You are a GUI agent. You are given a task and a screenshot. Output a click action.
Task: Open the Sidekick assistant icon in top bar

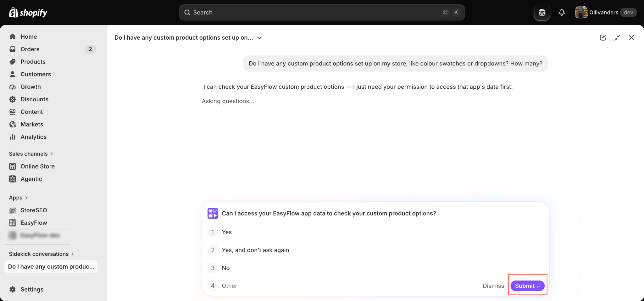[x=542, y=13]
